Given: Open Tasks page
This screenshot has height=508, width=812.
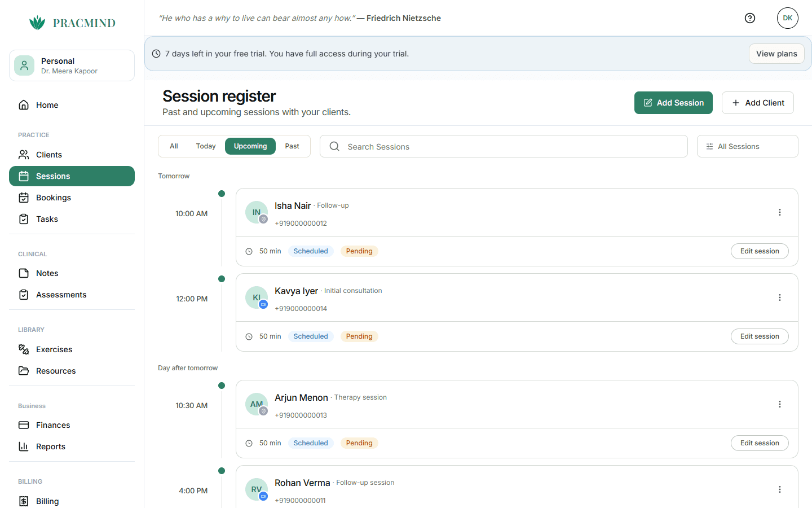Looking at the screenshot, I should click(72, 219).
